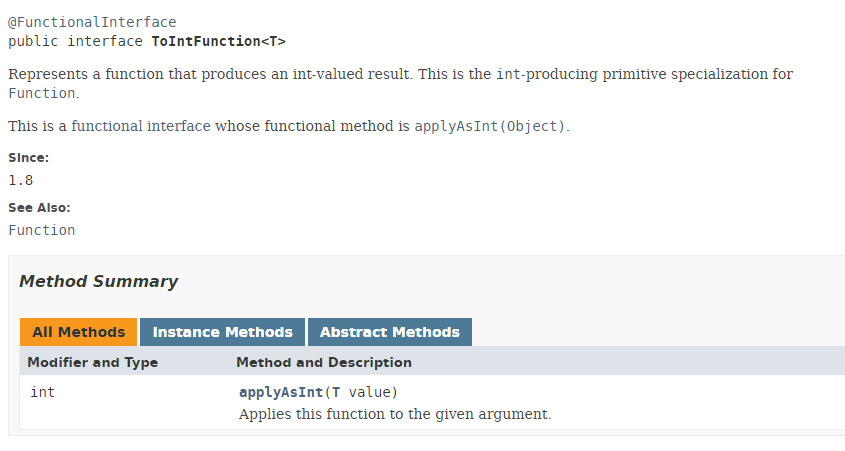Open applyAsInt method link in the table
Image resolution: width=845 pixels, height=451 pixels.
click(282, 392)
